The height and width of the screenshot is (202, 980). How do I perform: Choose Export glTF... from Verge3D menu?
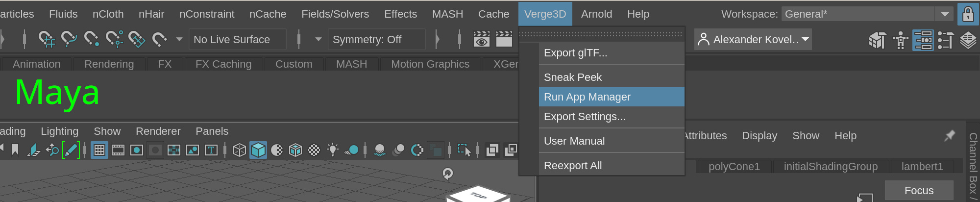point(612,53)
